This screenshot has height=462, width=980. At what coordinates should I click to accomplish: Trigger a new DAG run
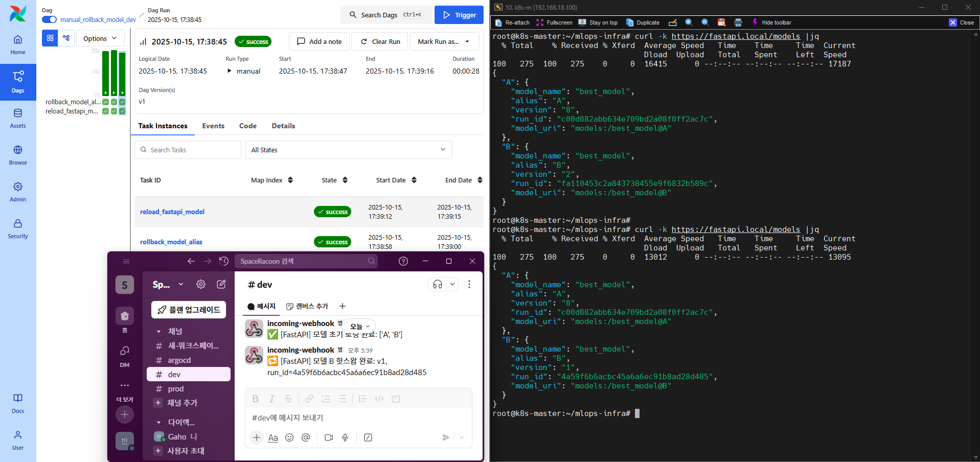click(x=459, y=15)
